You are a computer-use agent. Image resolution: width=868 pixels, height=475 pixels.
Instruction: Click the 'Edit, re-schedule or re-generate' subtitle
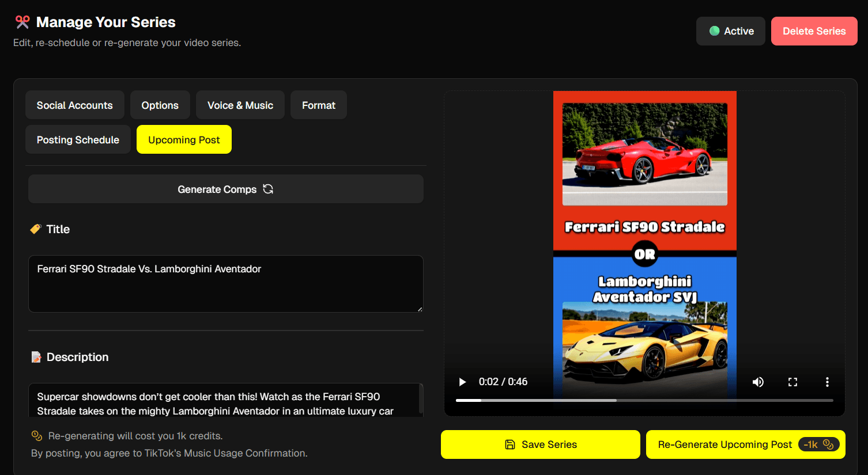(x=127, y=43)
